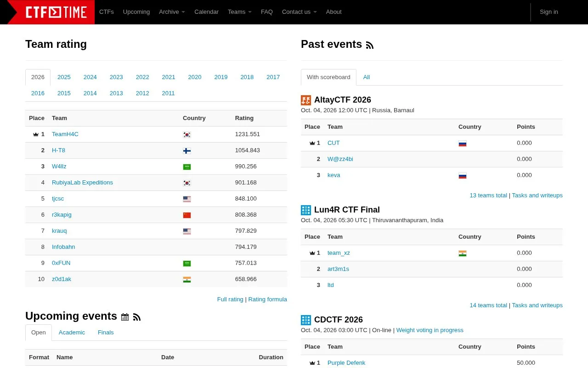Click Finland flag in H-T8 row
The height and width of the screenshot is (368, 588).
tap(187, 151)
